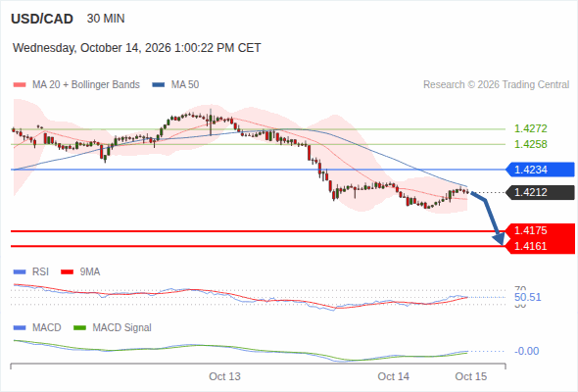Click the RSI value 50.51
Image resolution: width=578 pixels, height=392 pixels.
pos(527,297)
